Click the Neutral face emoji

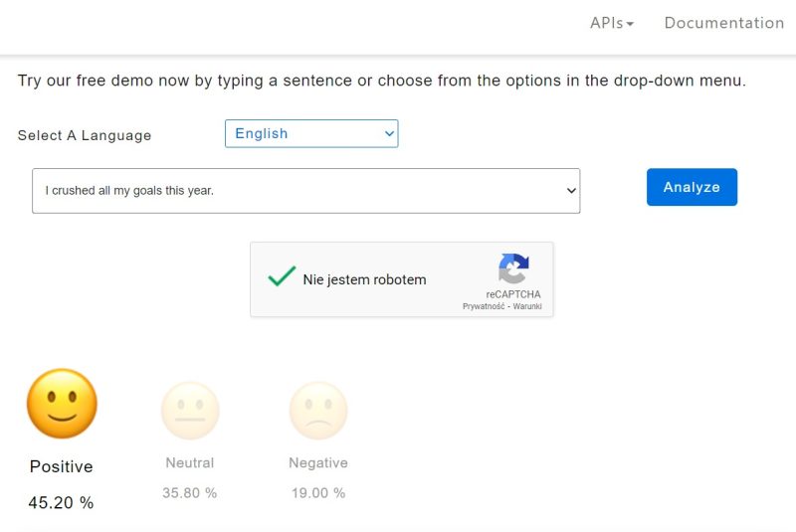(x=190, y=411)
